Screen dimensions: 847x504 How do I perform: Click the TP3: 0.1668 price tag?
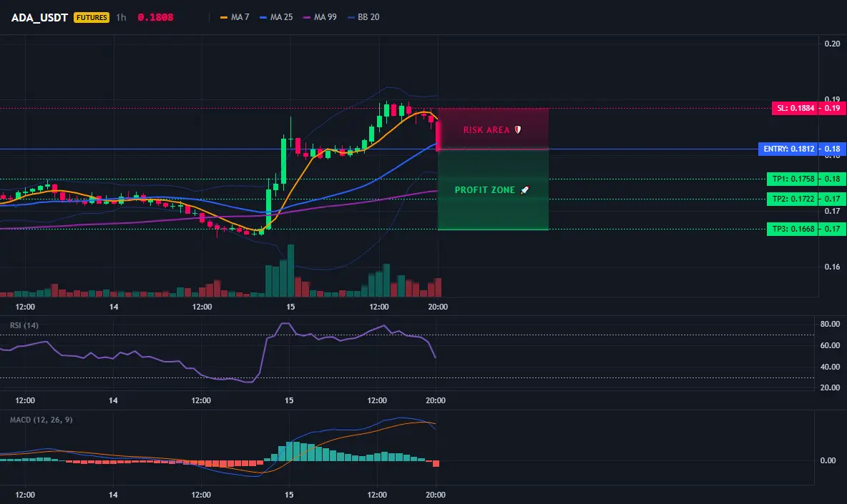coord(793,229)
